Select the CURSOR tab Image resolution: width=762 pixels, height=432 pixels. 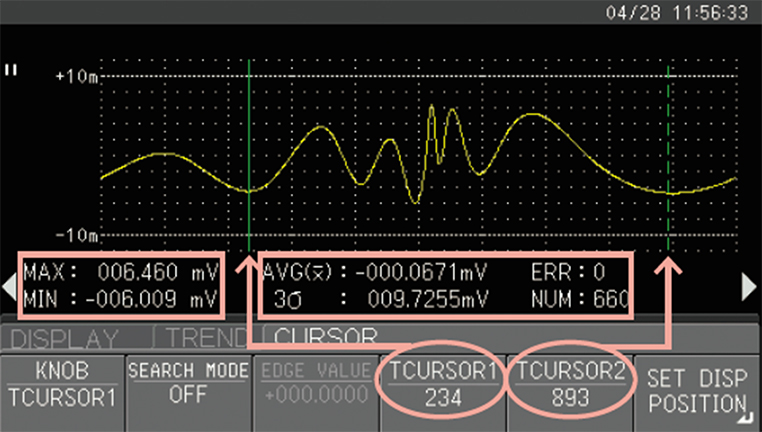pos(325,335)
